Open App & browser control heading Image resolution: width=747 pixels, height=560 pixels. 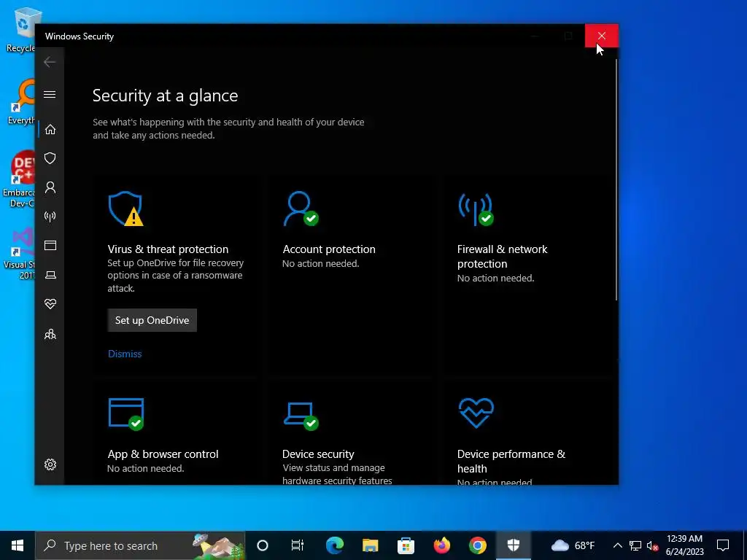coord(163,454)
